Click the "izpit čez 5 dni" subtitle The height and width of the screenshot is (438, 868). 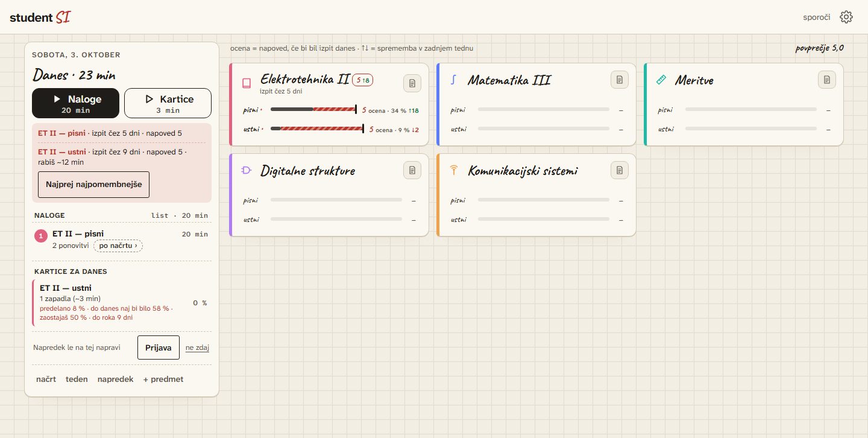click(x=281, y=91)
